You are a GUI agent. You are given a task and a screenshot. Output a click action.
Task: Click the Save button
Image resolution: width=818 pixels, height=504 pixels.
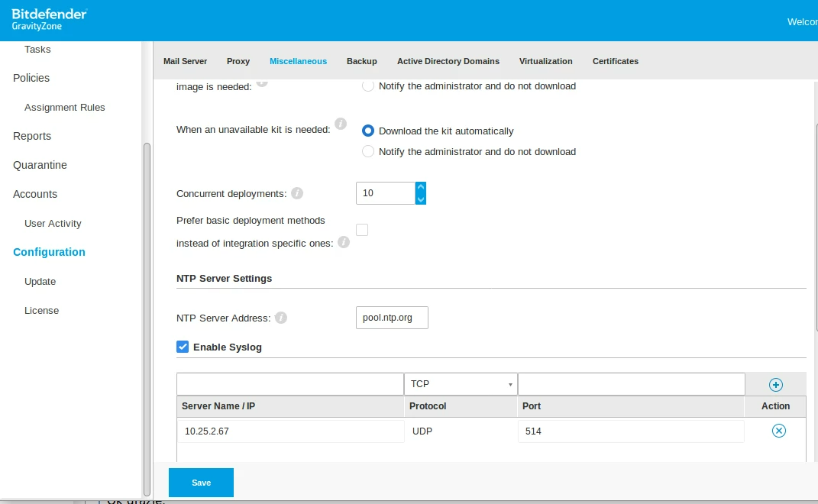coord(200,482)
